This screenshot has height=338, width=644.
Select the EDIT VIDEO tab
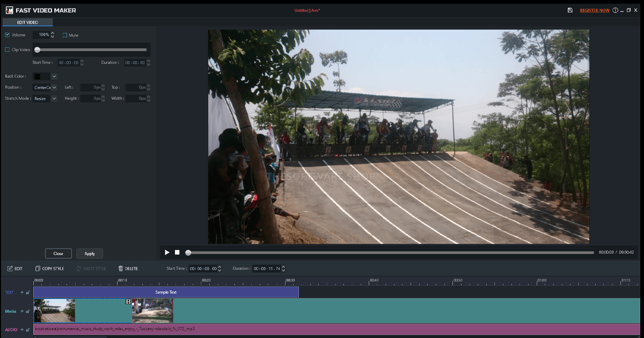pos(27,22)
